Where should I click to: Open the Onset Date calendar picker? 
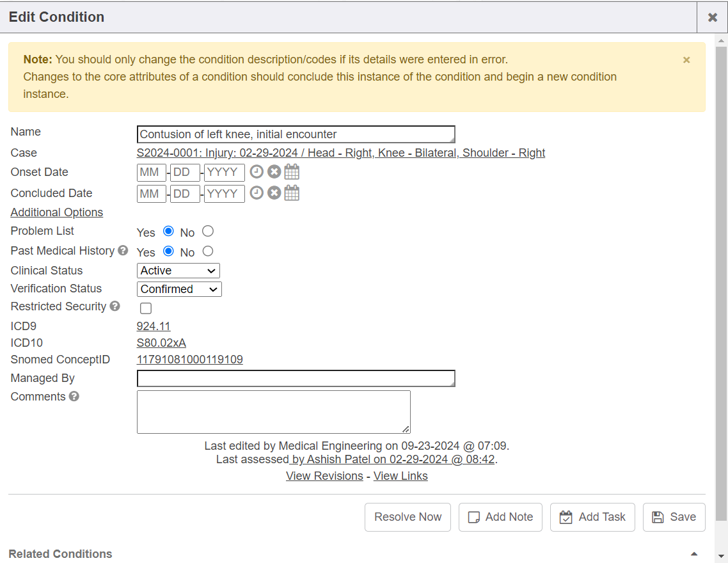(x=292, y=172)
